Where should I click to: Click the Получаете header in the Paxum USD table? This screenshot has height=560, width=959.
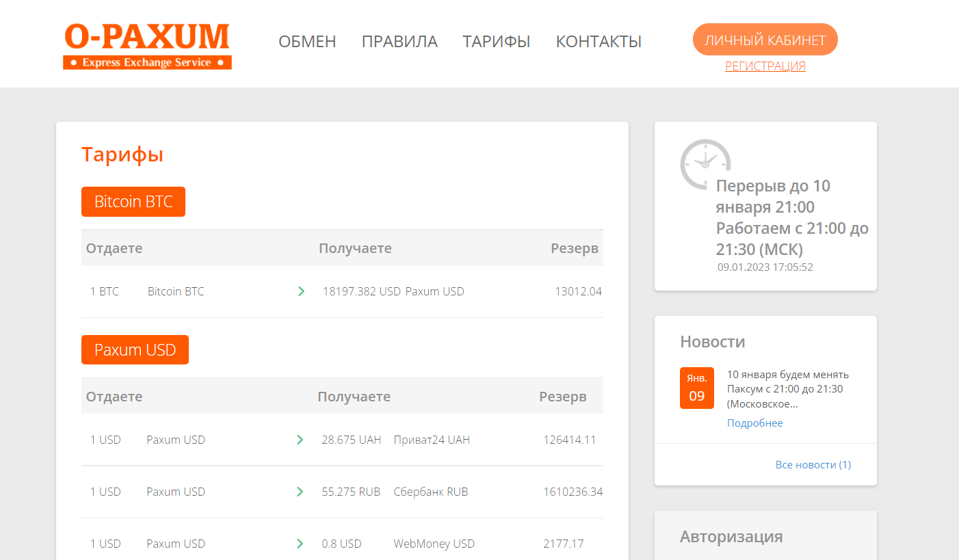(x=354, y=397)
